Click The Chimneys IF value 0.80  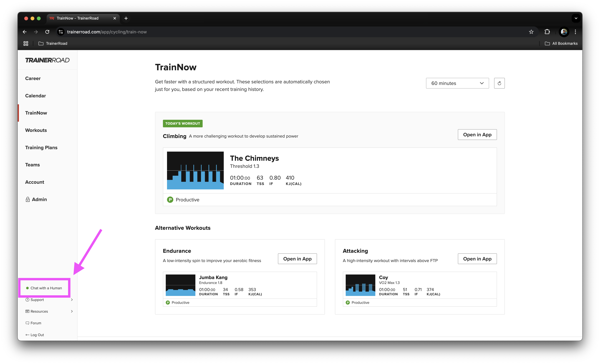click(275, 178)
